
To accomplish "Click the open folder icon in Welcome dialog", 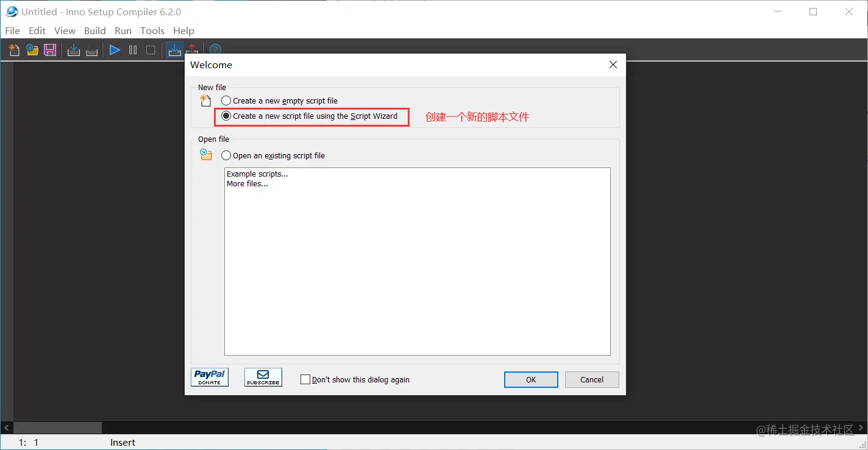I will [x=206, y=155].
